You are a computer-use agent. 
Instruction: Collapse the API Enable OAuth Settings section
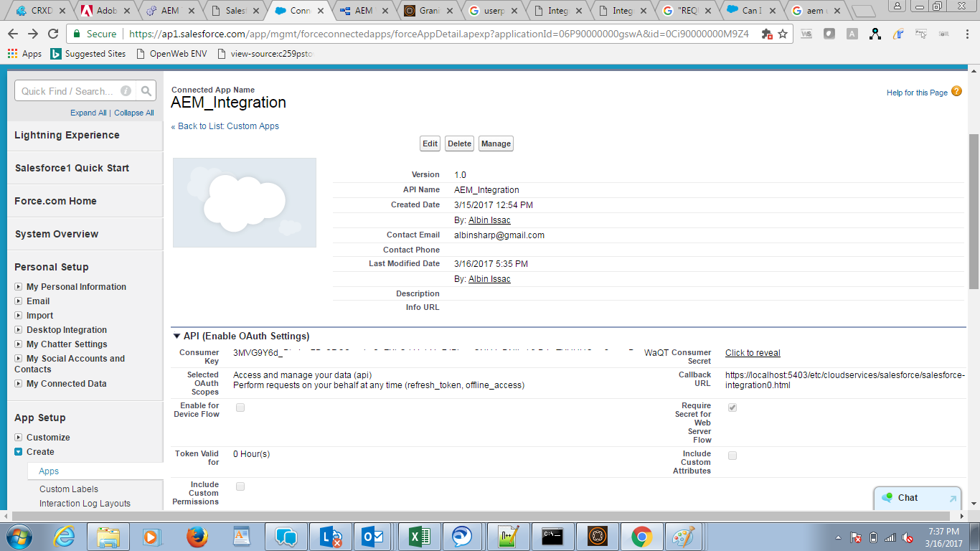pyautogui.click(x=174, y=334)
